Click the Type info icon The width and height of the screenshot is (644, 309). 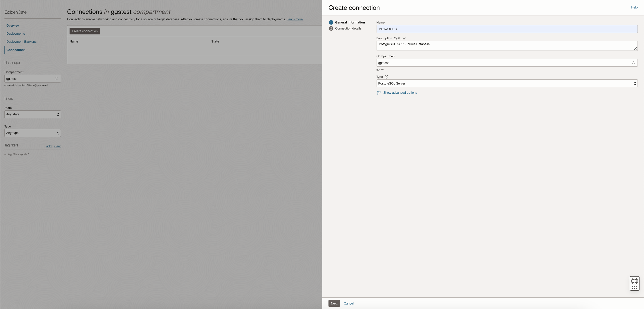click(386, 77)
